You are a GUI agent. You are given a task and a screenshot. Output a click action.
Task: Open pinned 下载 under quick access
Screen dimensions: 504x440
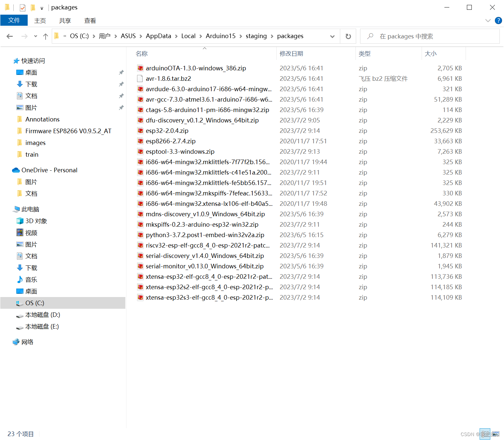point(31,84)
